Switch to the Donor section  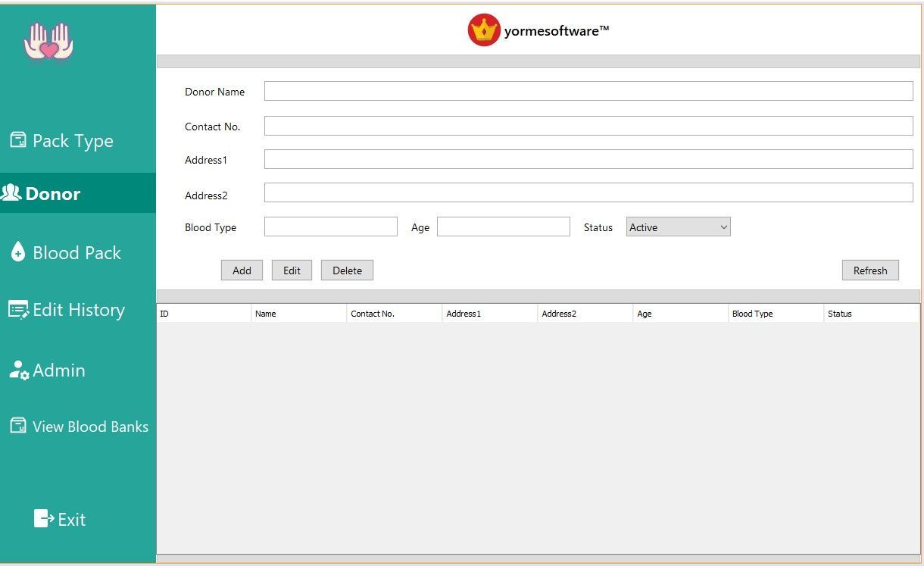point(53,193)
